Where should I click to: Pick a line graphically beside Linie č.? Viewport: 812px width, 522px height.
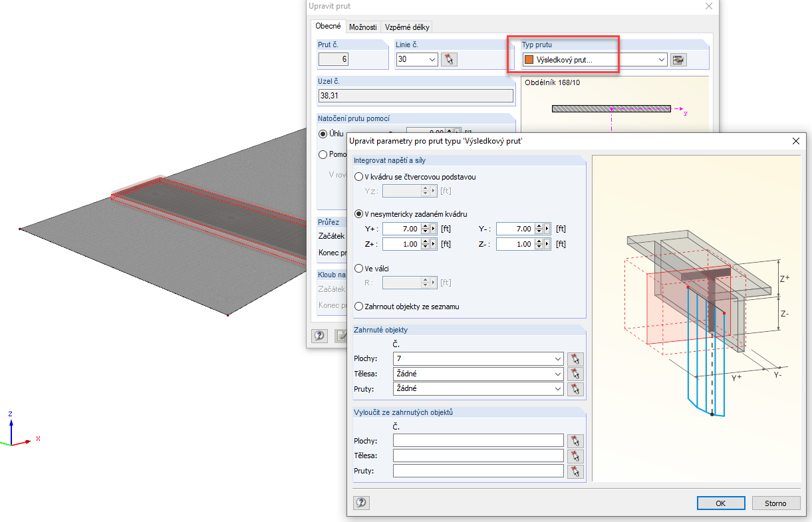click(450, 59)
